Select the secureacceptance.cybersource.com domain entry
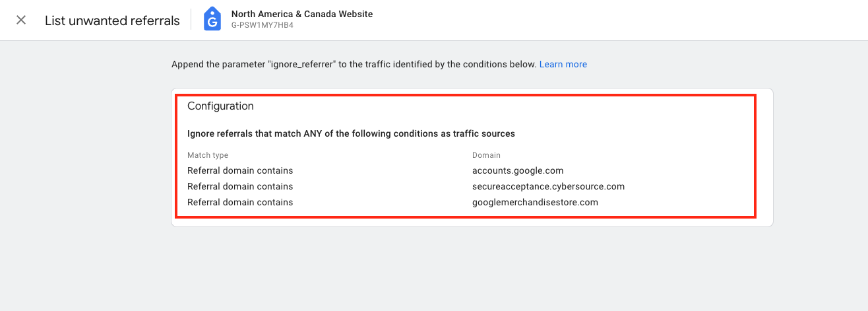 pos(548,186)
